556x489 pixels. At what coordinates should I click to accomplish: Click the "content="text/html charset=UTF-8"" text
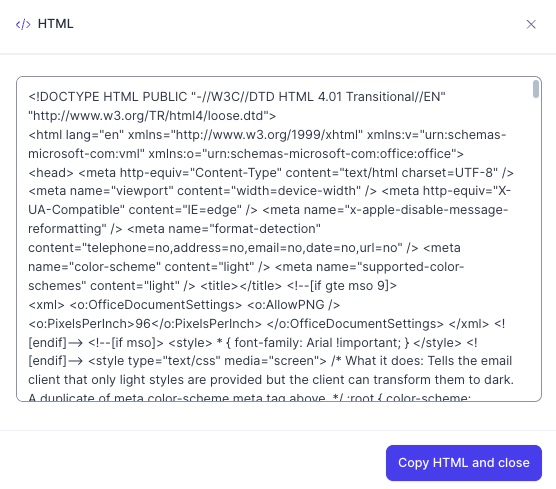[391, 173]
